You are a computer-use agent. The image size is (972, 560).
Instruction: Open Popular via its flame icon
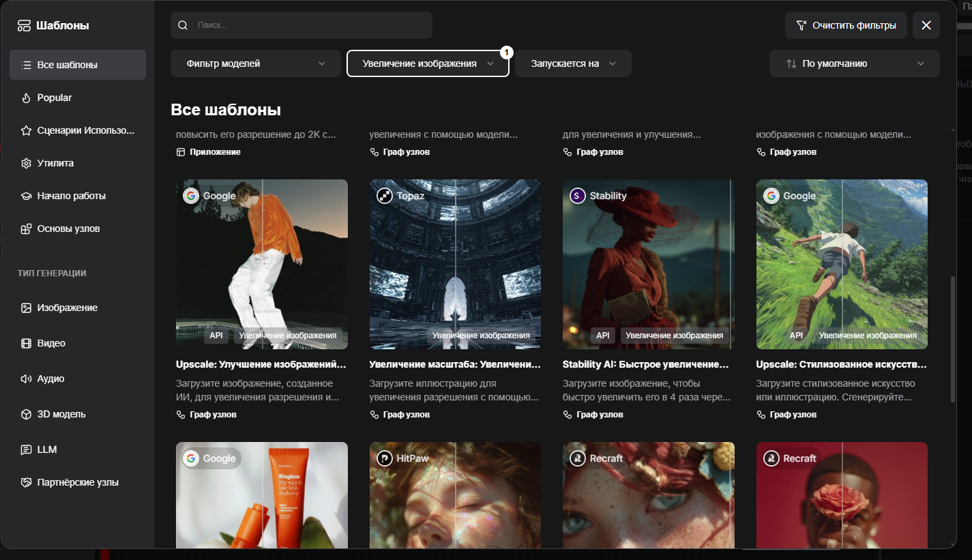click(x=26, y=98)
